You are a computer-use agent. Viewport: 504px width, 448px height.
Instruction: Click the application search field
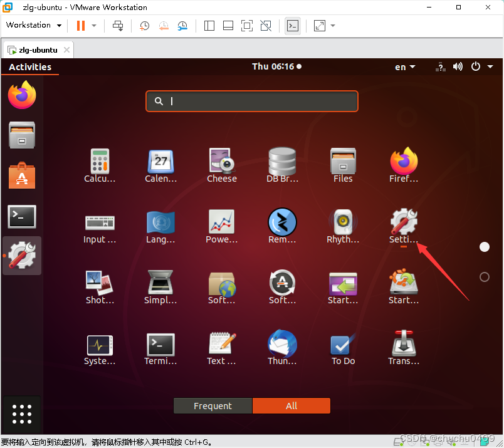[x=252, y=102]
